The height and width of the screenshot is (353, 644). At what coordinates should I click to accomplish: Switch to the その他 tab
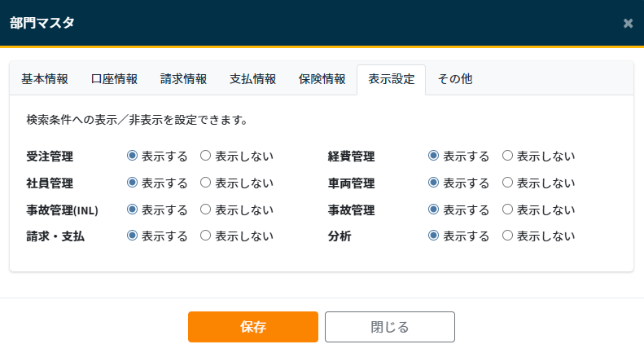455,79
